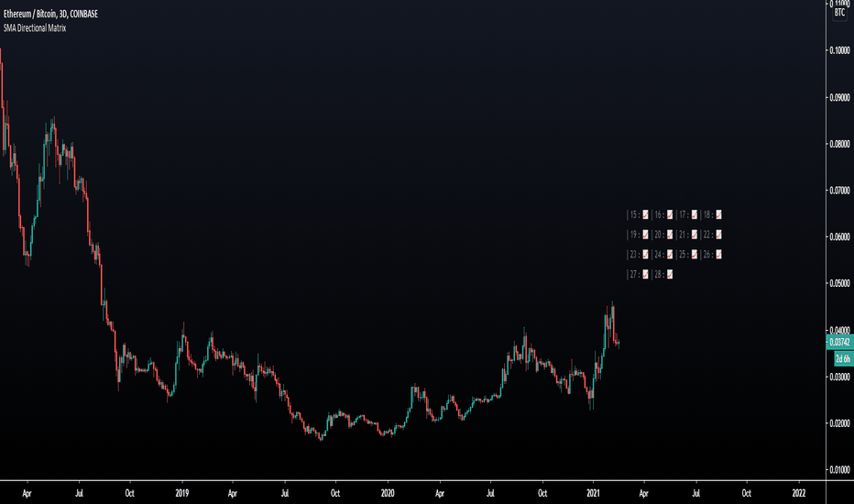Click the chart-up icon next to 20
The image size is (854, 504).
pyautogui.click(x=670, y=235)
